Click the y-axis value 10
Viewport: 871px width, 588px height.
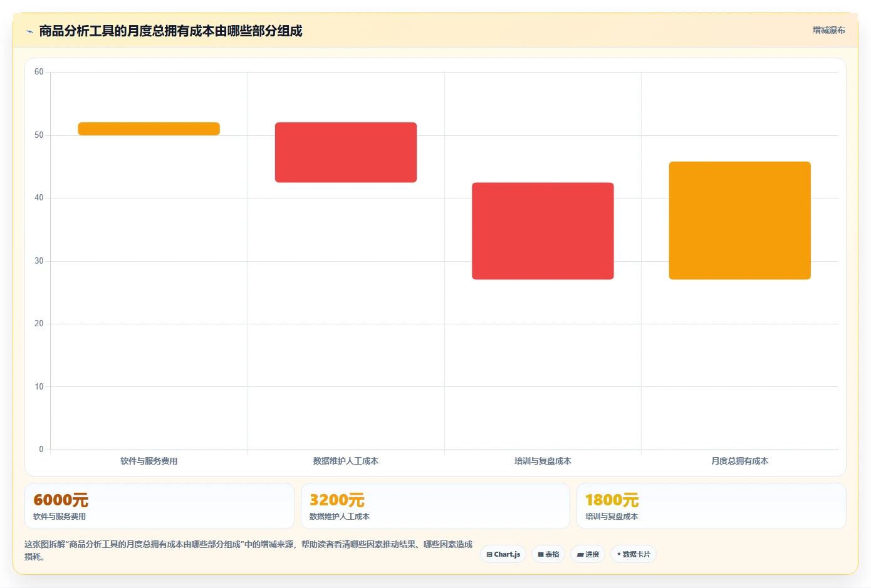tap(39, 387)
